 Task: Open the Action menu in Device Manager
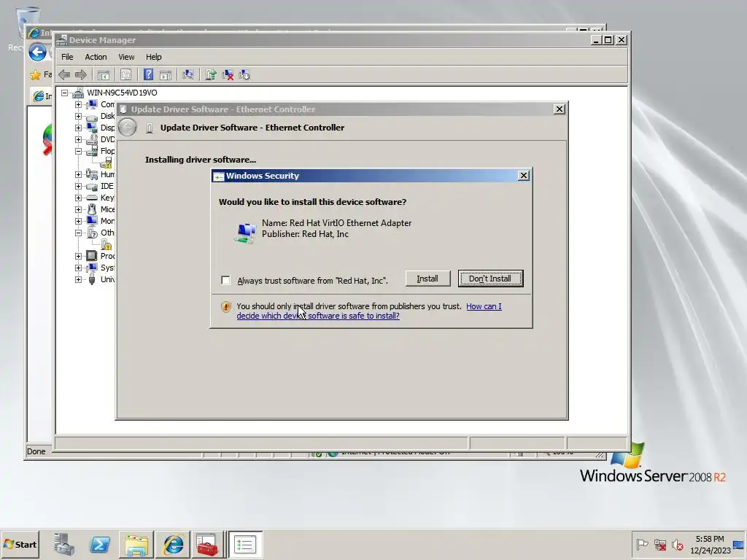pyautogui.click(x=96, y=57)
